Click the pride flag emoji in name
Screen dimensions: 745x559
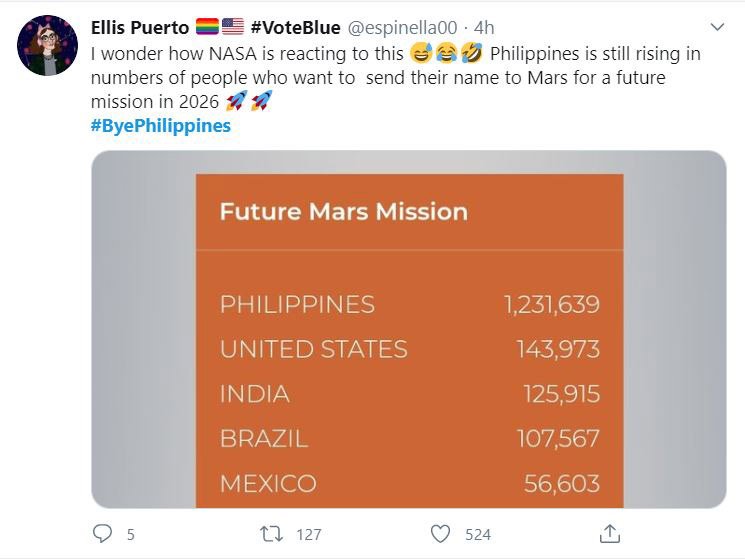[x=207, y=27]
